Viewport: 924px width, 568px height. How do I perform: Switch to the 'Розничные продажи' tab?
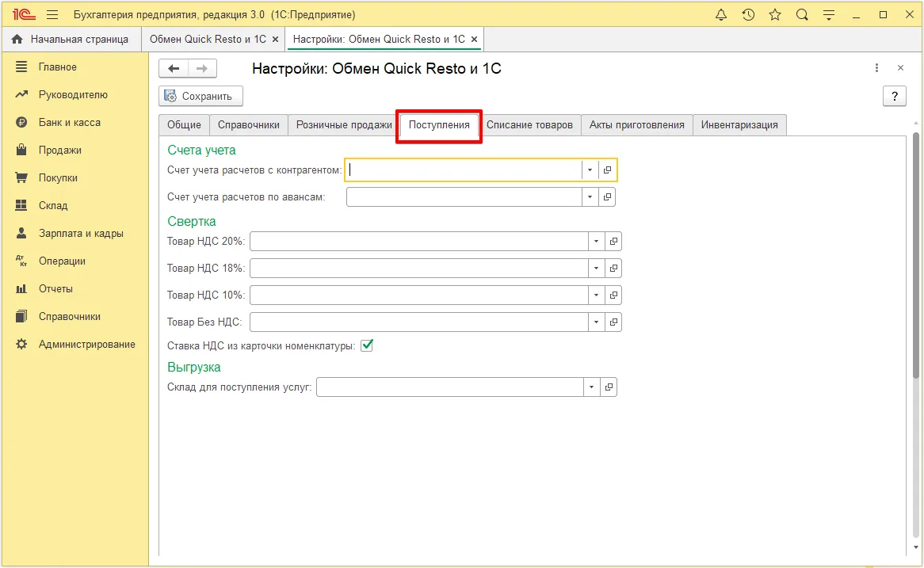pyautogui.click(x=344, y=125)
